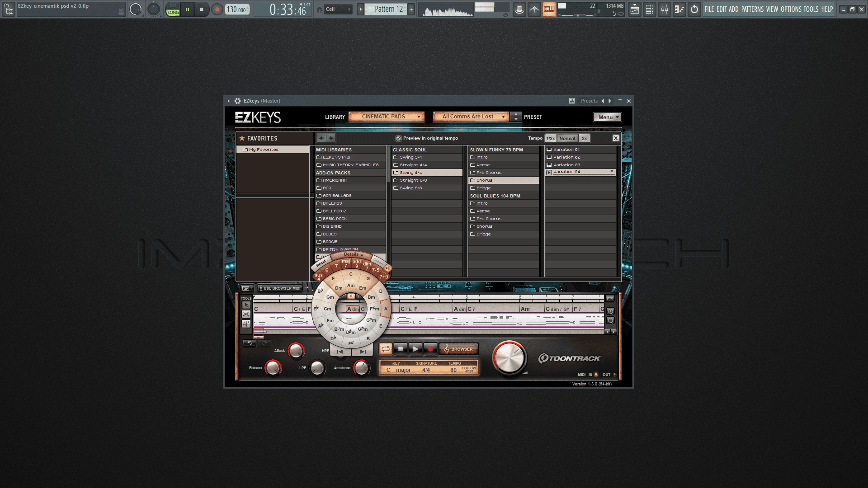
Task: Start playback in EZkeys transport
Action: [x=415, y=349]
